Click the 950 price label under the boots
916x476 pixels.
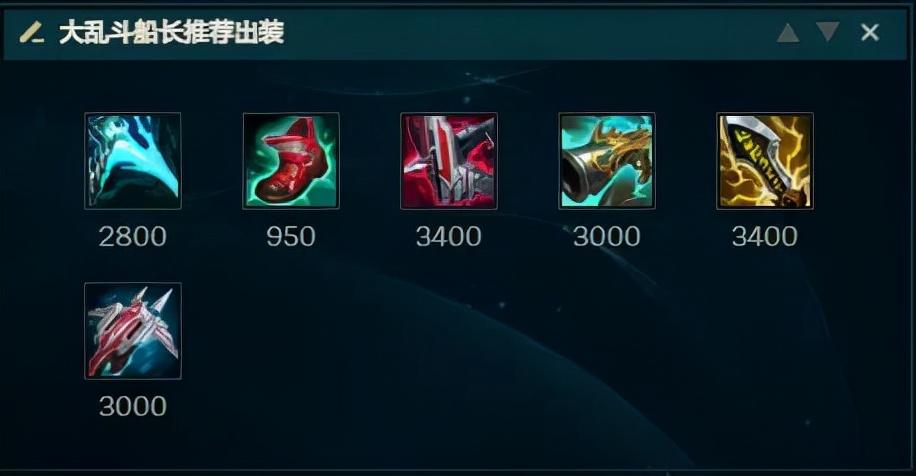tap(291, 236)
